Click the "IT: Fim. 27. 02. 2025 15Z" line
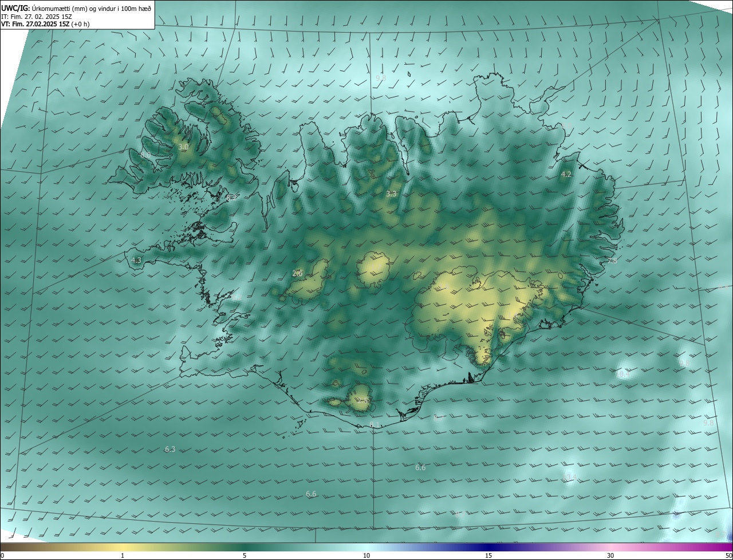733x560 pixels. click(x=36, y=16)
